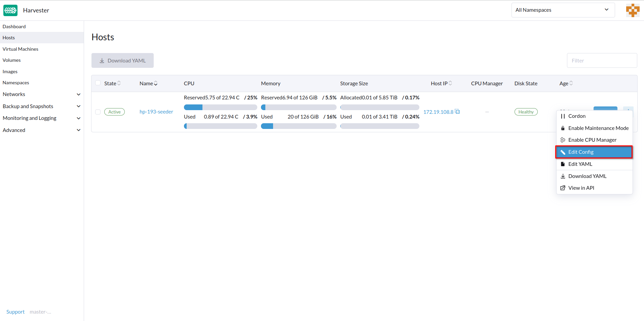Viewport: 644px width, 321px height.
Task: Open the All Namespaces dropdown
Action: click(x=563, y=10)
